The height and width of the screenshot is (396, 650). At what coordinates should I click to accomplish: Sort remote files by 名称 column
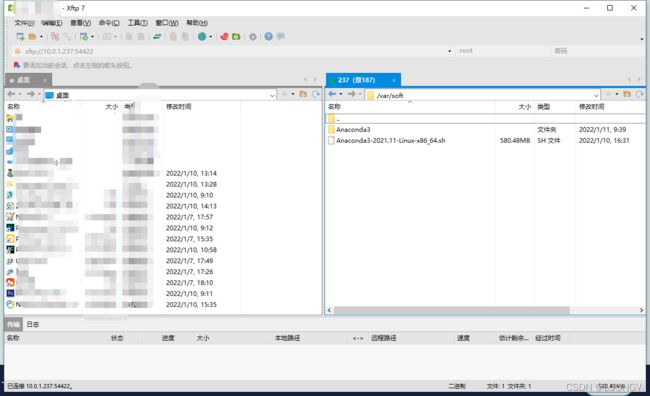tap(334, 107)
